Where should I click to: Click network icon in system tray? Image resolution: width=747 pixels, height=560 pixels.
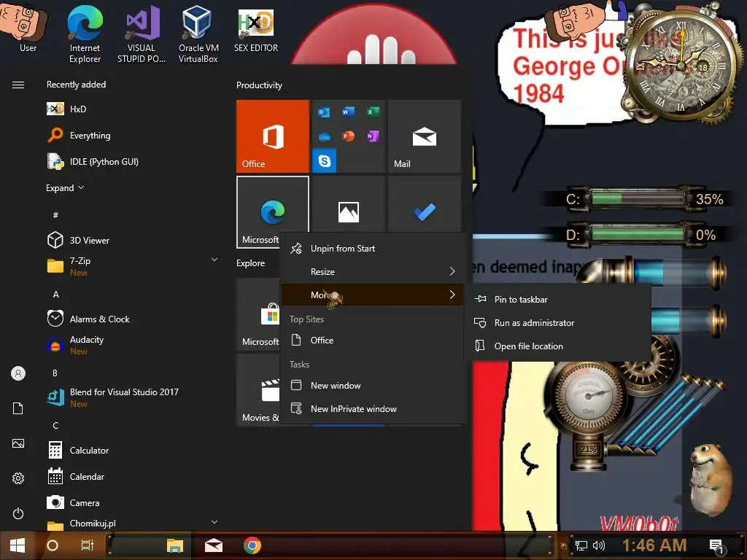tap(581, 545)
